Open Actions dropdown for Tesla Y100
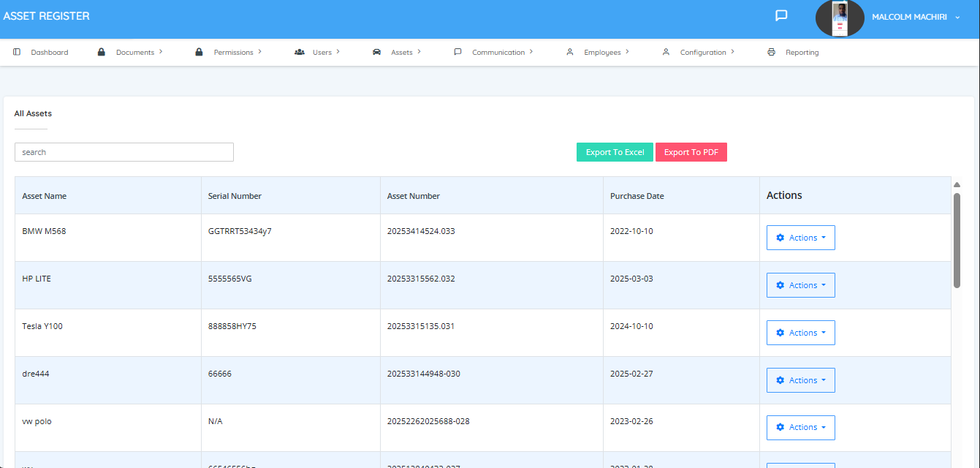 [801, 333]
